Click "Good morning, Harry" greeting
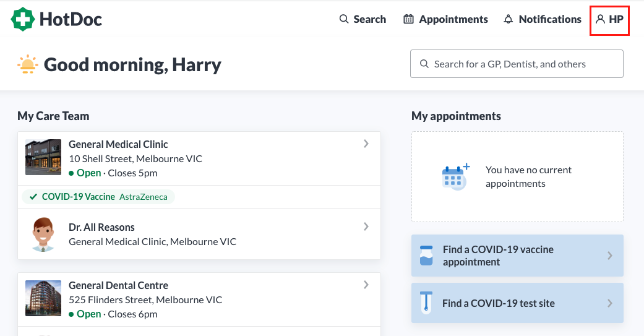This screenshot has height=336, width=644. pos(132,64)
